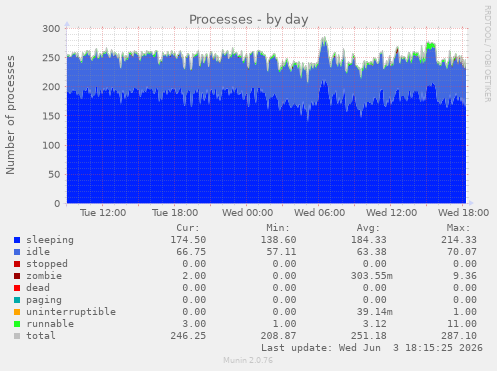
Task: Click uninterruptible average value 39.14m
Action: click(x=375, y=312)
